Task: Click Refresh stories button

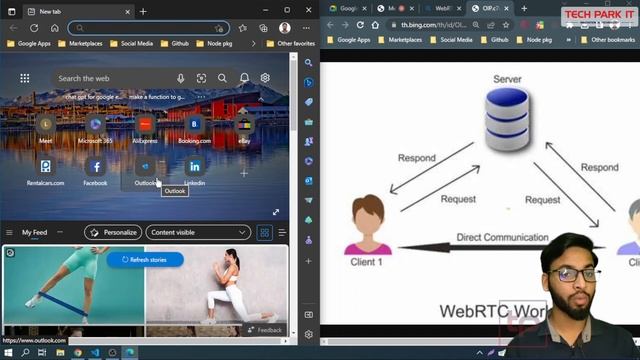Action: 145,260
